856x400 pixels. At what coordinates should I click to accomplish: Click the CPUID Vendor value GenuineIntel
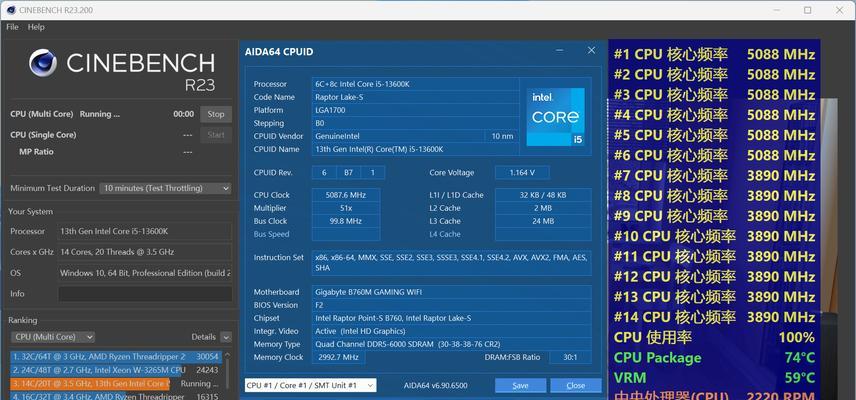point(397,136)
